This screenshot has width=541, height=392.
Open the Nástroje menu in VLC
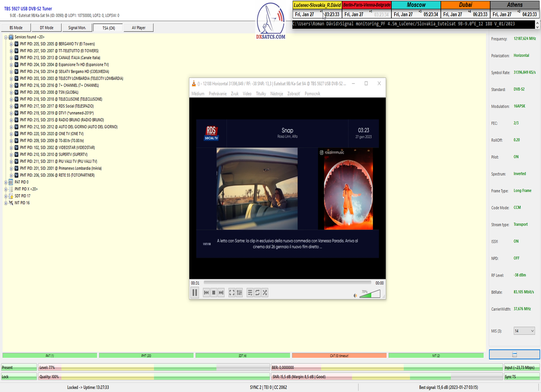pos(276,94)
